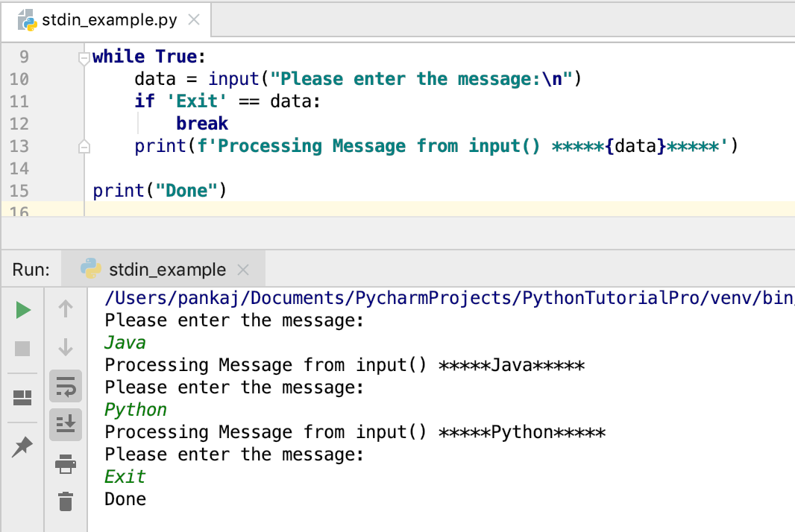Click the Python file icon on the editor tab
This screenshot has width=795, height=532.
pyautogui.click(x=27, y=20)
